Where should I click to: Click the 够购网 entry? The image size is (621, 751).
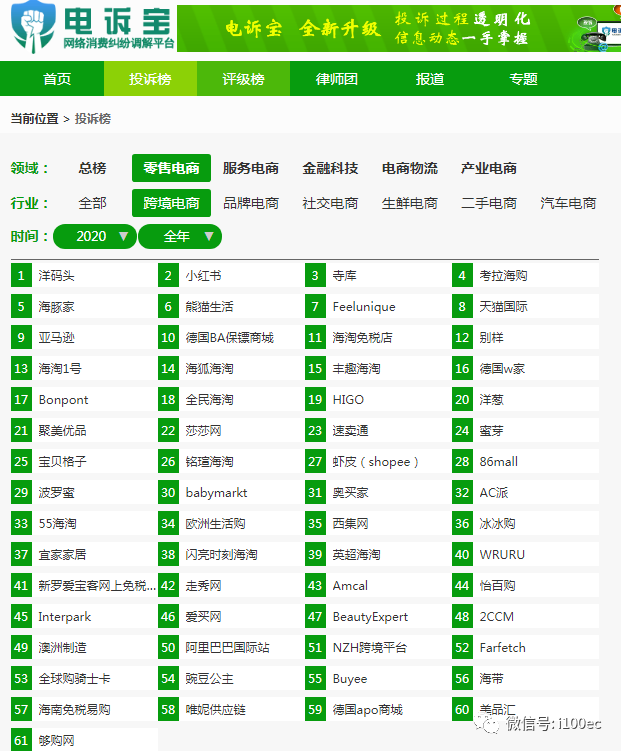84,740
